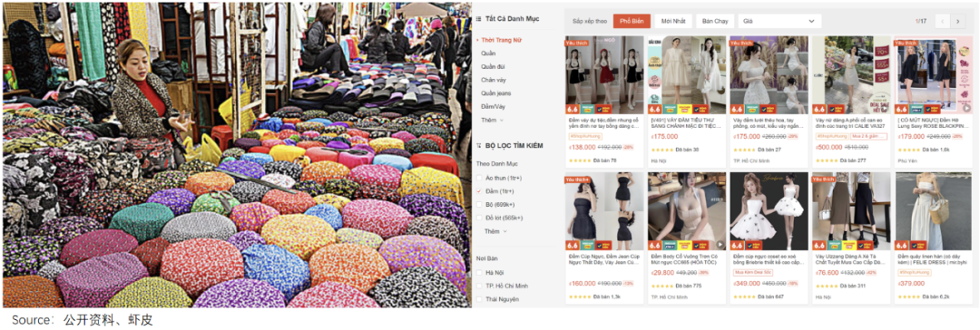The image size is (980, 330).
Task: Sort by Mới Nhất
Action: tap(673, 21)
